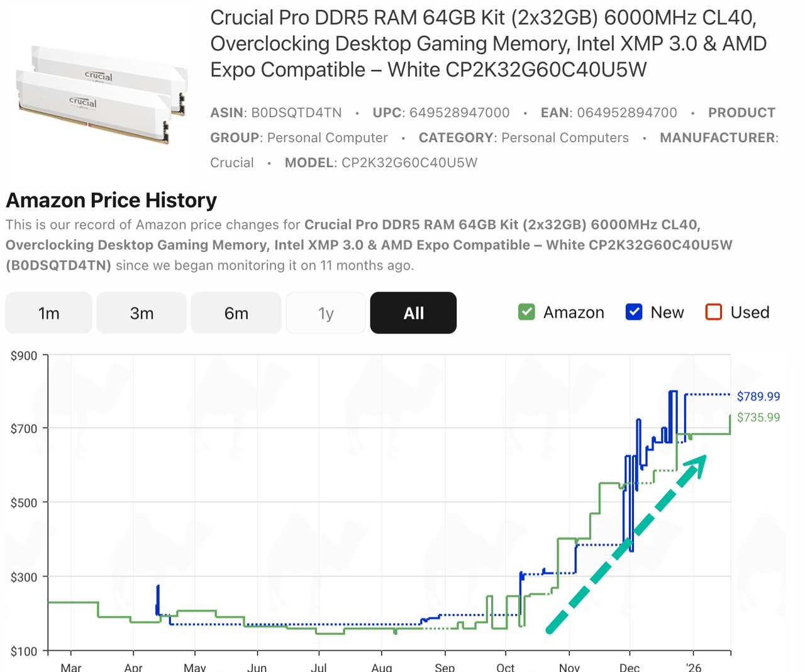Click the $300 y-axis label
Viewport: 805px width, 672px height.
click(x=24, y=577)
